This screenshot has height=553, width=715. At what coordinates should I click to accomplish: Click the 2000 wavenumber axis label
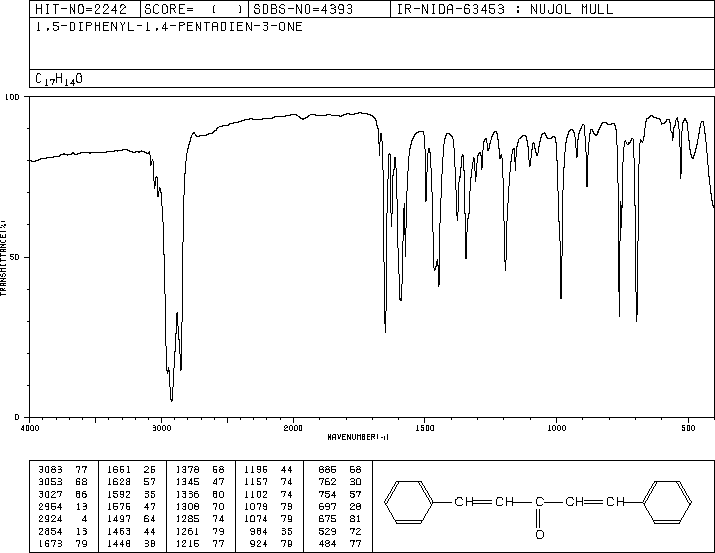293,428
